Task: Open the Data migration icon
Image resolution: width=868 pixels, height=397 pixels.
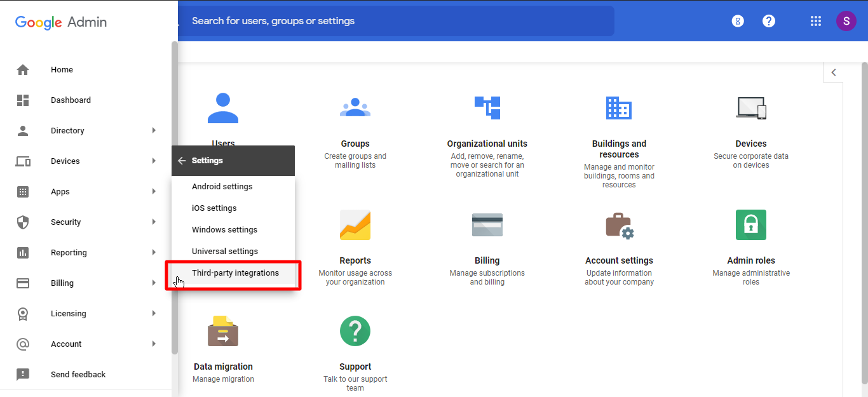Action: pos(222,331)
